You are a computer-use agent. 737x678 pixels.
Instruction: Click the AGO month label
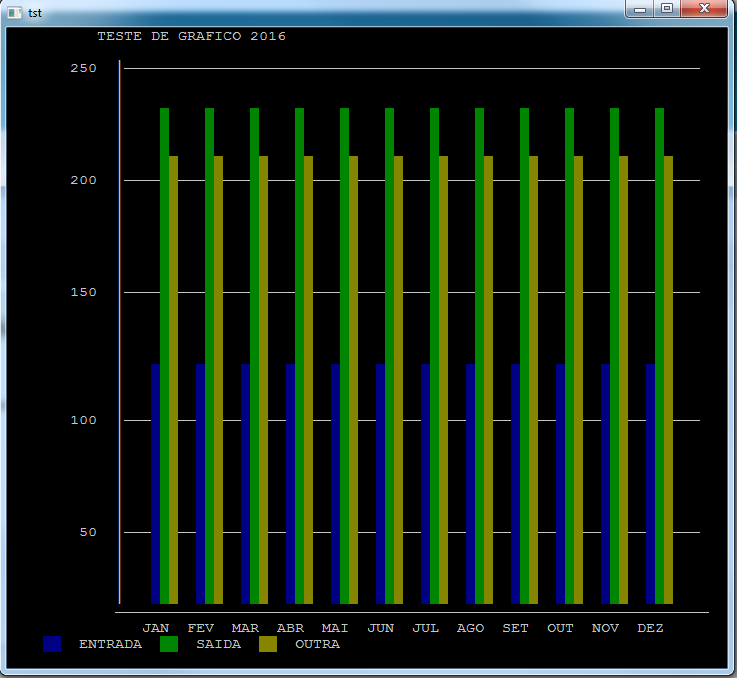pyautogui.click(x=470, y=628)
